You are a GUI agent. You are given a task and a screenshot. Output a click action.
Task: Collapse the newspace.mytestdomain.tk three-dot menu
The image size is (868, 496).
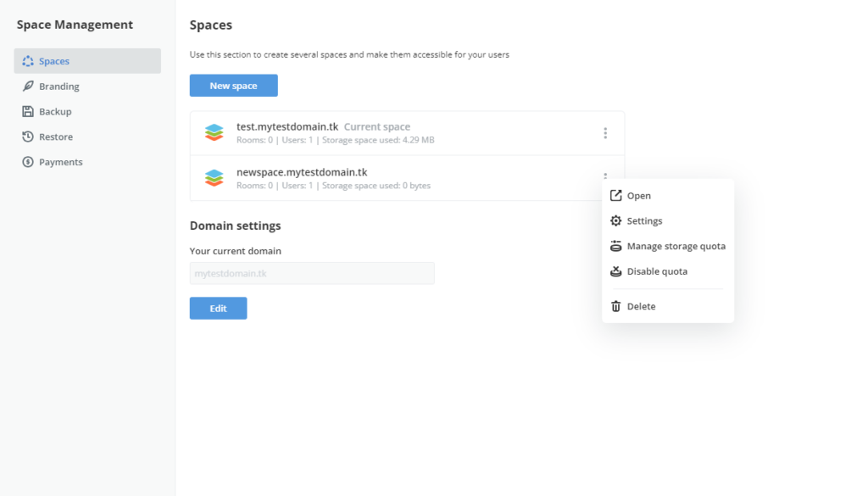pyautogui.click(x=605, y=176)
